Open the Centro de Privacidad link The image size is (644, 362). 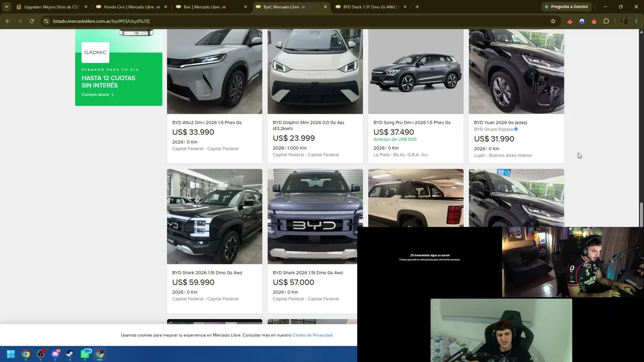coord(312,335)
